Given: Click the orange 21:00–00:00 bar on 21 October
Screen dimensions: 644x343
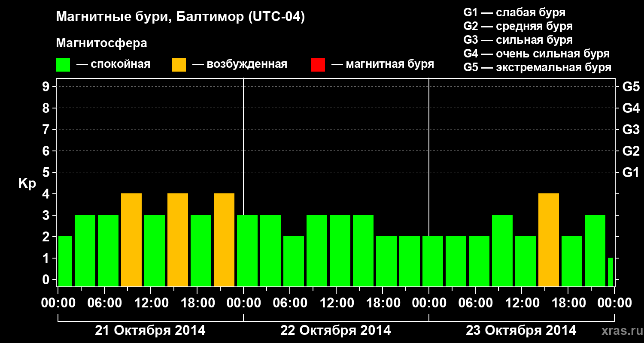Looking at the screenshot, I should (x=224, y=240).
